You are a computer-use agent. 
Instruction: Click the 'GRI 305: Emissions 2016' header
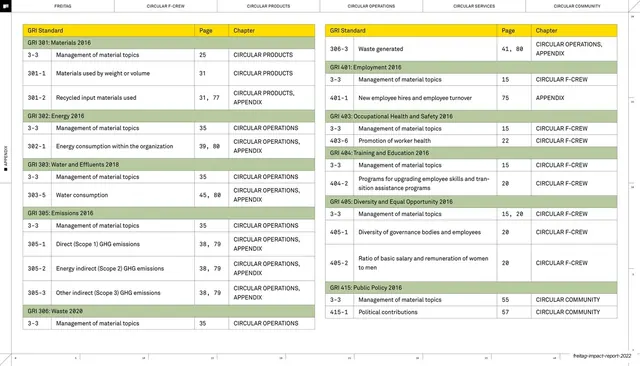169,213
